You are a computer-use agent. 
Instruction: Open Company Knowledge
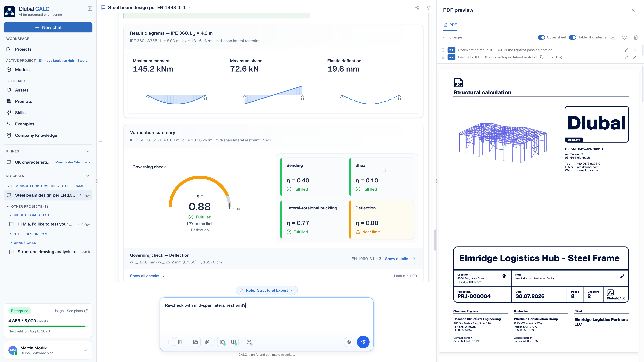click(x=48, y=135)
